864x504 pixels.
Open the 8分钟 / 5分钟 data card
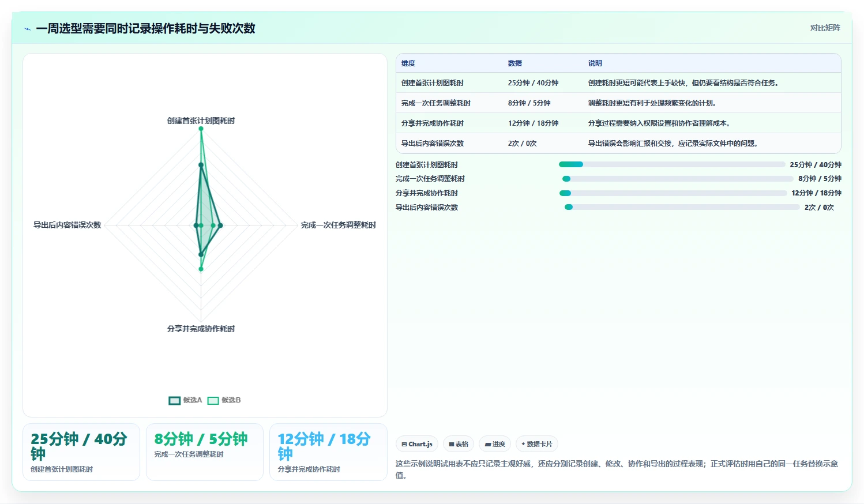point(205,452)
